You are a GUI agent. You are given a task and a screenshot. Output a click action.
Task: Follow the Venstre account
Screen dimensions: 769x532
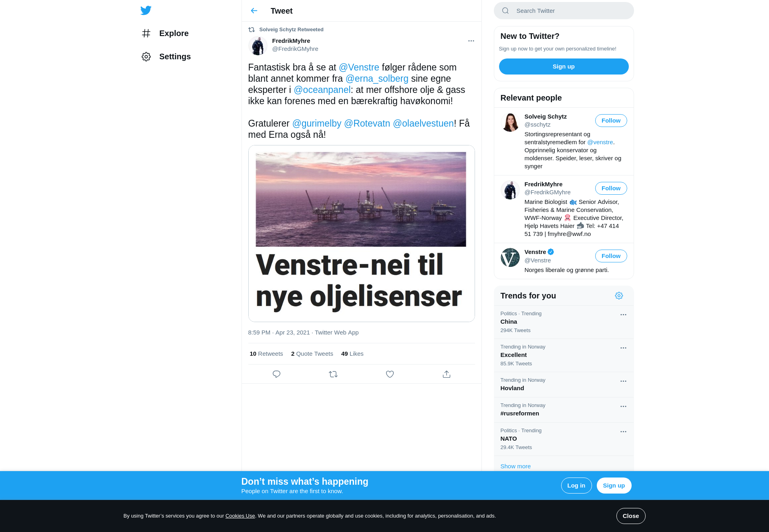click(611, 256)
